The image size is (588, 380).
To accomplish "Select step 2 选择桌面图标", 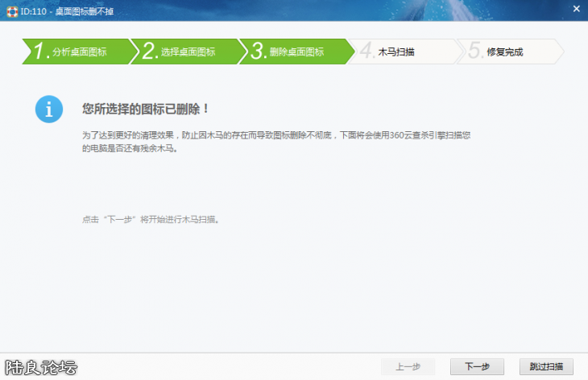I will coord(188,52).
